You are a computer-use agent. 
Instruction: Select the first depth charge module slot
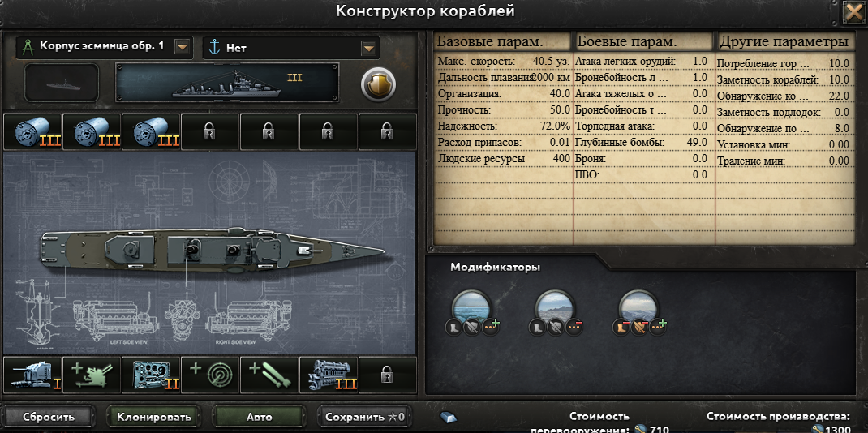click(x=32, y=132)
